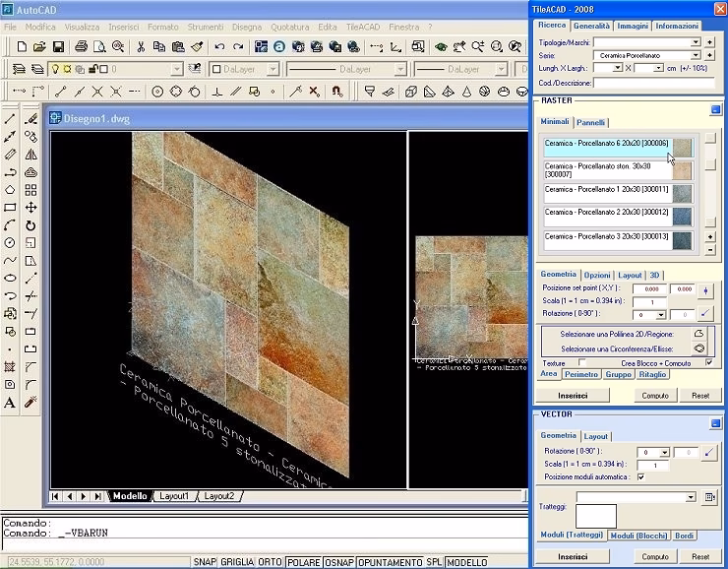Select the Porcellanato 2 20x30 tile thumbnail
Screen dimensions: 728x569
click(x=682, y=217)
